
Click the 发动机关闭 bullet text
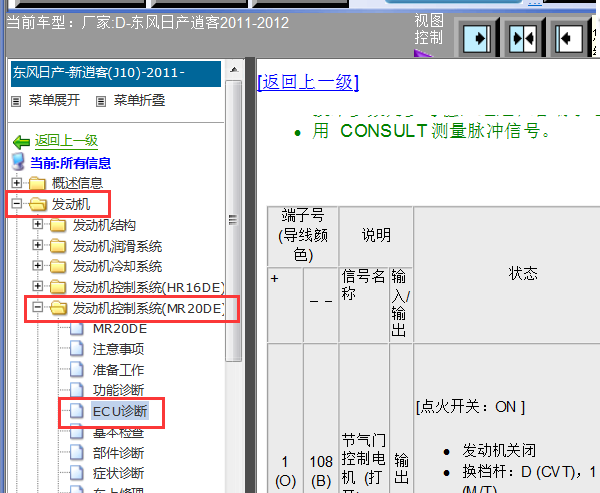point(499,451)
